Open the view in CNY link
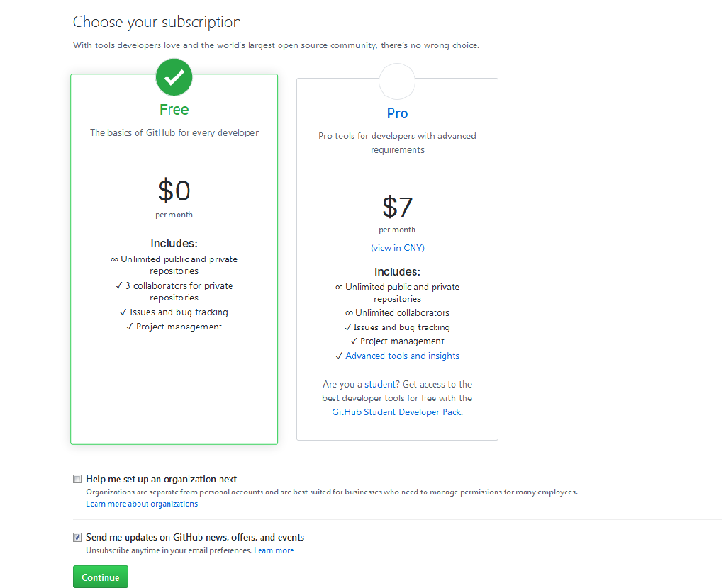The height and width of the screenshot is (588, 726). click(398, 247)
